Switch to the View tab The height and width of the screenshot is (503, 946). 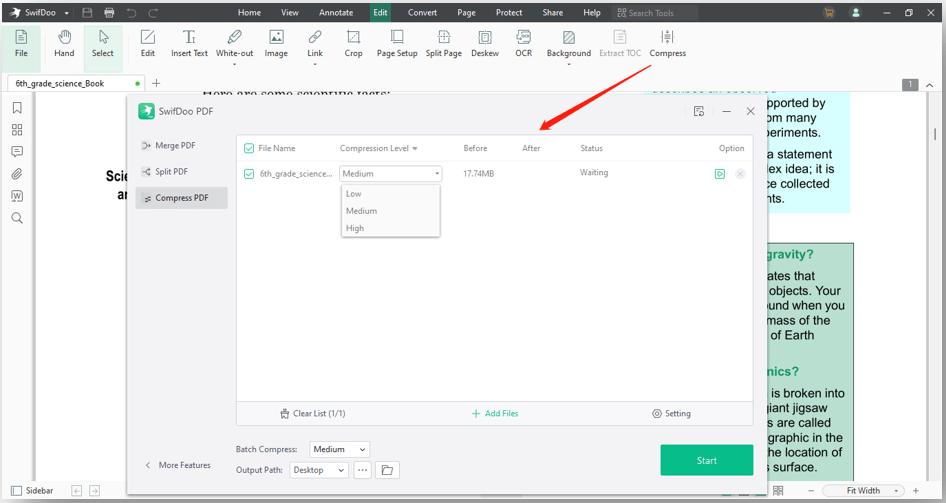290,13
